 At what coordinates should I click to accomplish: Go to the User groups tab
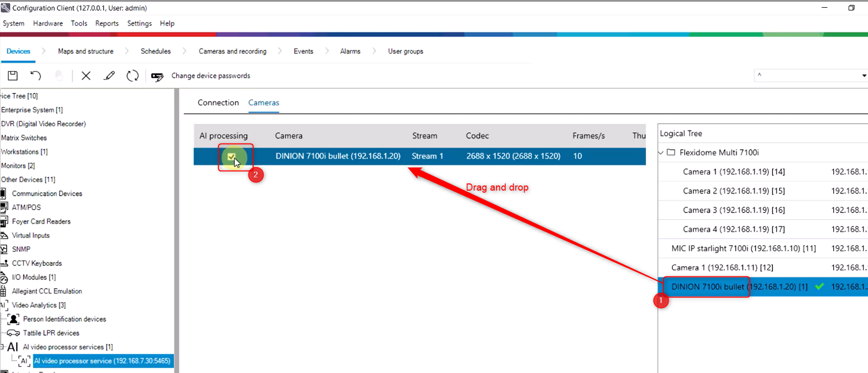(x=406, y=51)
